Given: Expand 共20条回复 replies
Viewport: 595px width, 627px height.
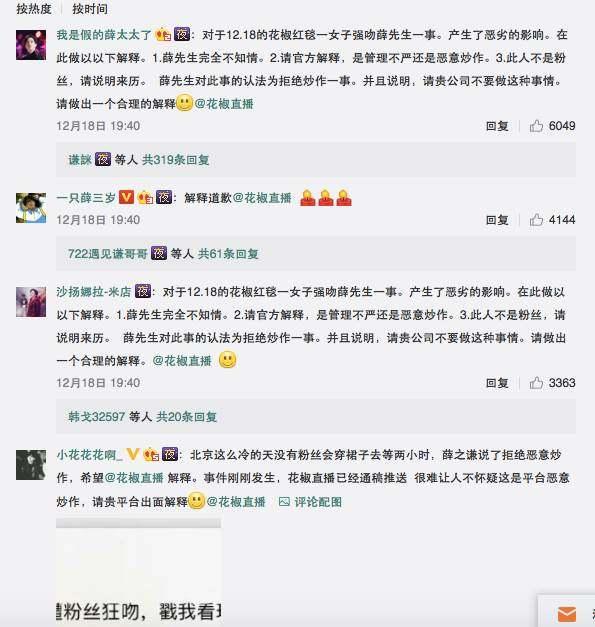Looking at the screenshot, I should coord(186,417).
